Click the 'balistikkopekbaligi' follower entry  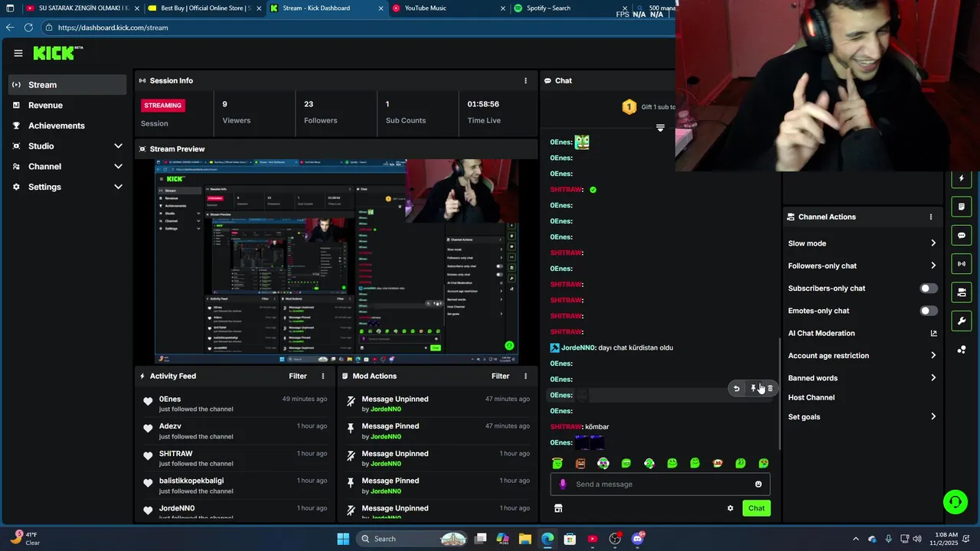click(x=234, y=485)
